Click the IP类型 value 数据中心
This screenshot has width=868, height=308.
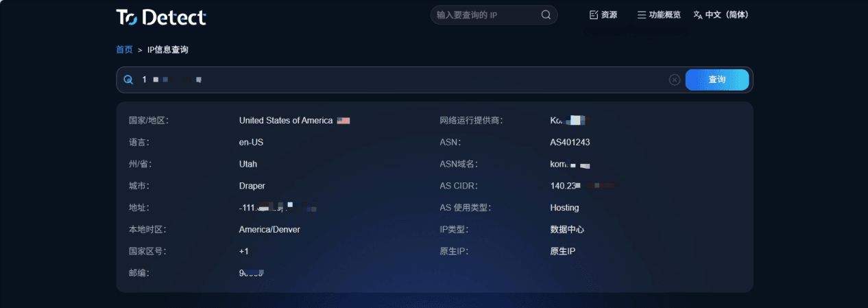[x=567, y=230]
